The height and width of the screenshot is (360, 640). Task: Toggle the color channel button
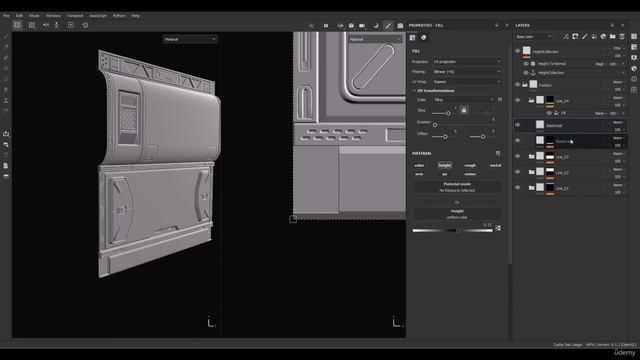[x=419, y=165]
